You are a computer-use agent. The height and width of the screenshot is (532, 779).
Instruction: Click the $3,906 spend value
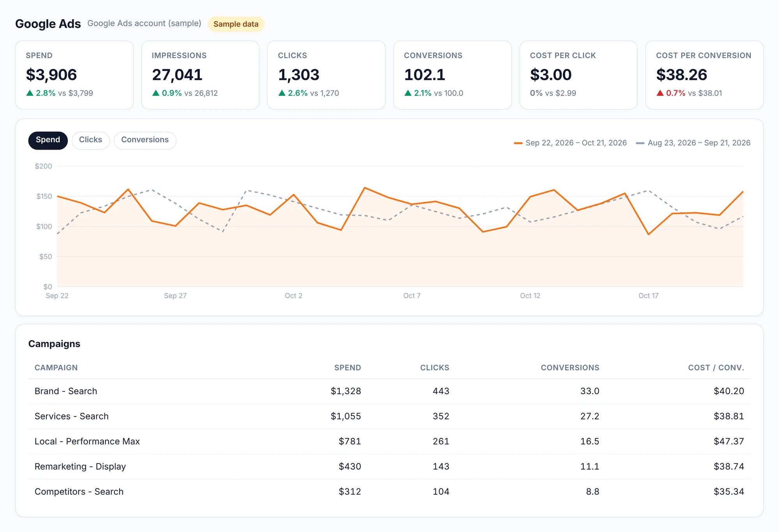51,75
